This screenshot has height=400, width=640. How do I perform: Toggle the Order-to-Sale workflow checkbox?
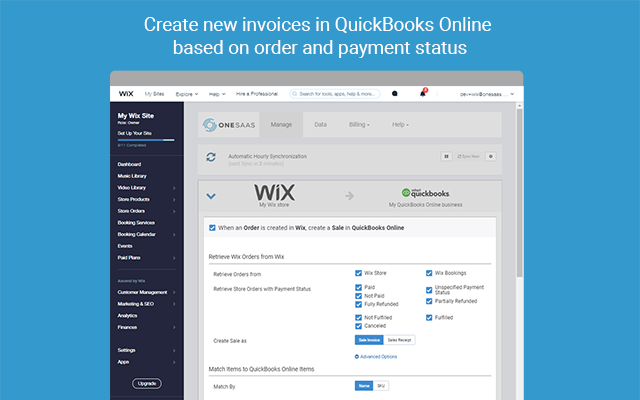point(212,228)
